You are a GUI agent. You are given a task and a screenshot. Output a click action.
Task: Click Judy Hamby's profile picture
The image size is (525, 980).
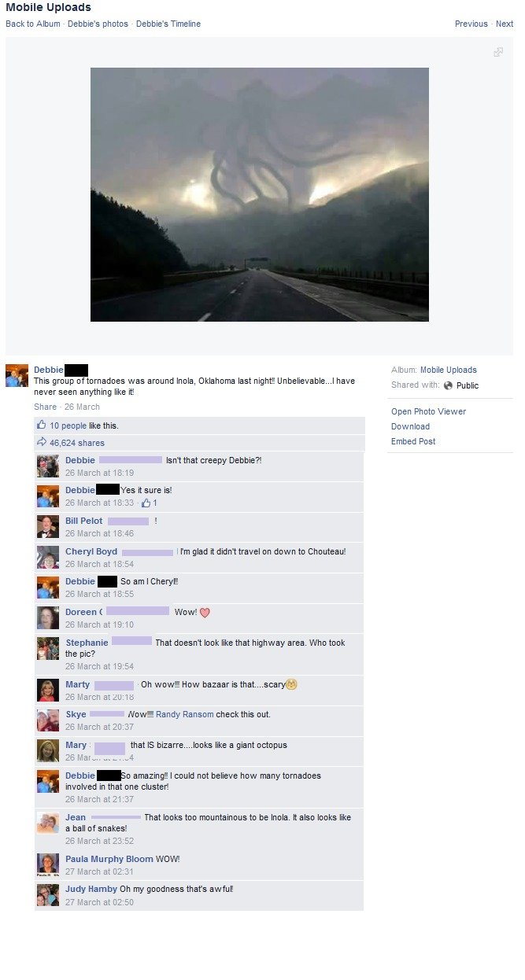click(x=48, y=895)
